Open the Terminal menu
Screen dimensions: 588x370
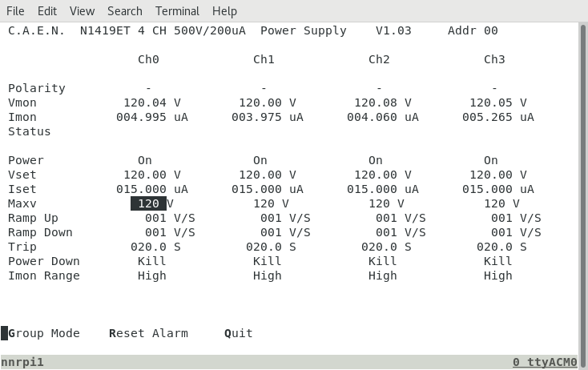pos(177,11)
